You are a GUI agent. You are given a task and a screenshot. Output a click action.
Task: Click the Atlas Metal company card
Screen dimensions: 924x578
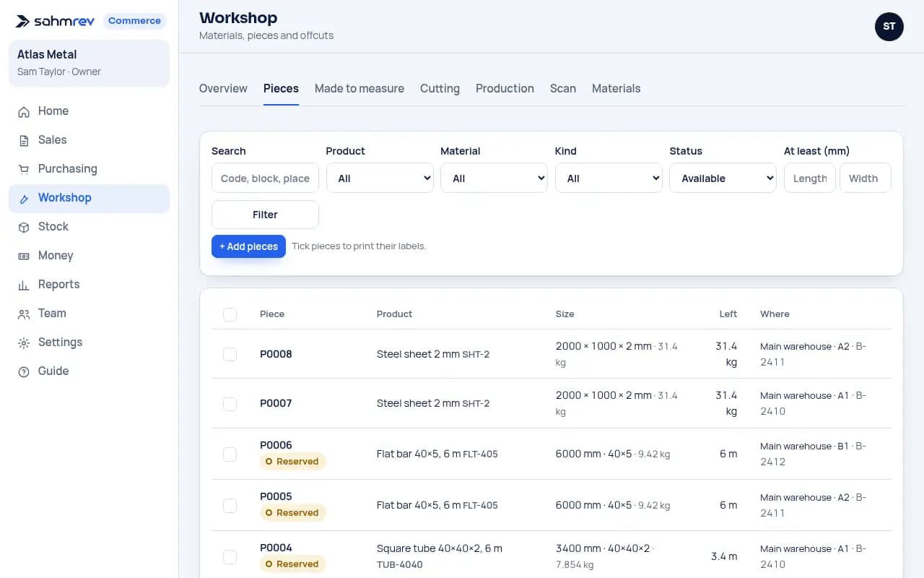point(90,63)
